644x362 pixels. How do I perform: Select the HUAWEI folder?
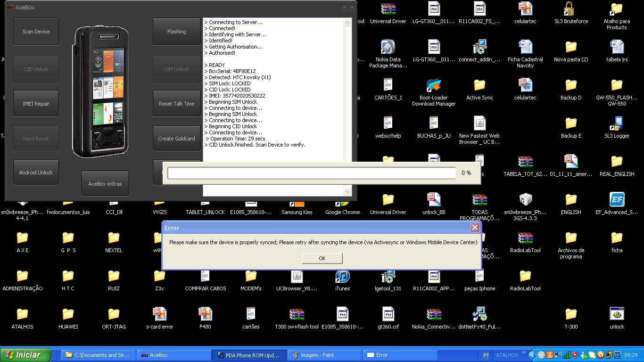tap(68, 314)
